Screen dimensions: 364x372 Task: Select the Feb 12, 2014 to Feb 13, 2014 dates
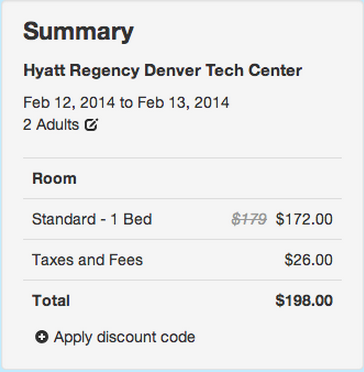tap(126, 103)
